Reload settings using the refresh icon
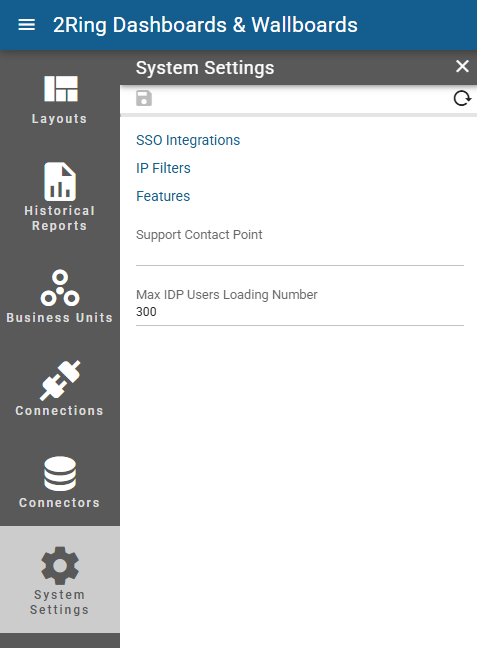Image resolution: width=477 pixels, height=648 pixels. pyautogui.click(x=462, y=98)
